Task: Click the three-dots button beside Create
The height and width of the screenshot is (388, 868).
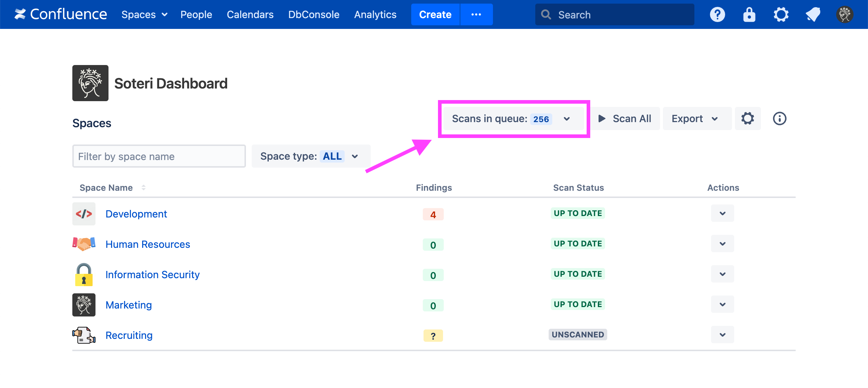Action: (x=476, y=14)
